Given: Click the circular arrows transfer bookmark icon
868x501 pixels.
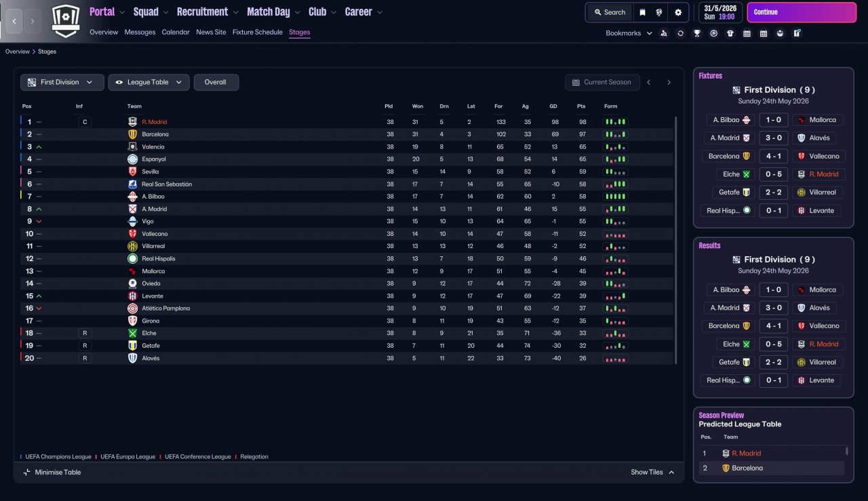Looking at the screenshot, I should 681,33.
